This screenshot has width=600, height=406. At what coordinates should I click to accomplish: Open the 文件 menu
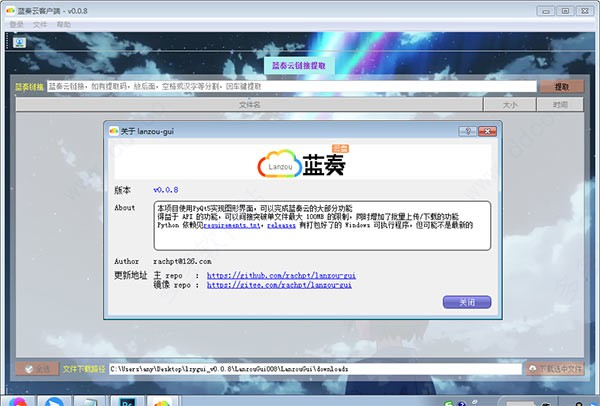[40, 24]
